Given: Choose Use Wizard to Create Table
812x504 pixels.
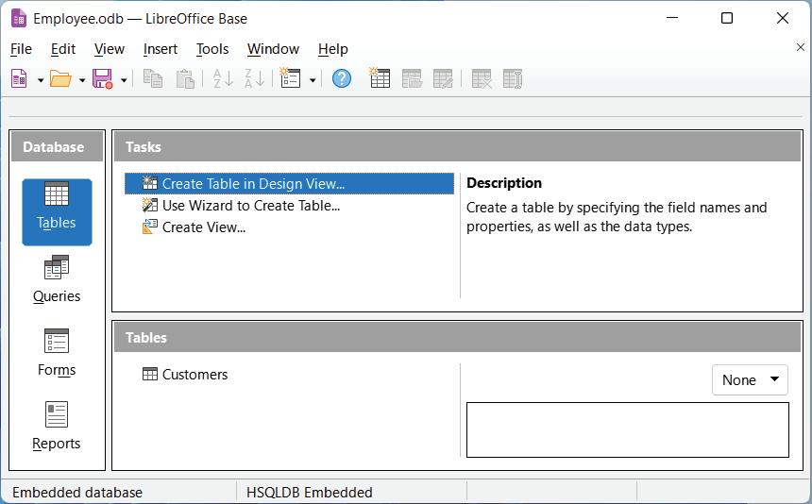Looking at the screenshot, I should pos(241,206).
